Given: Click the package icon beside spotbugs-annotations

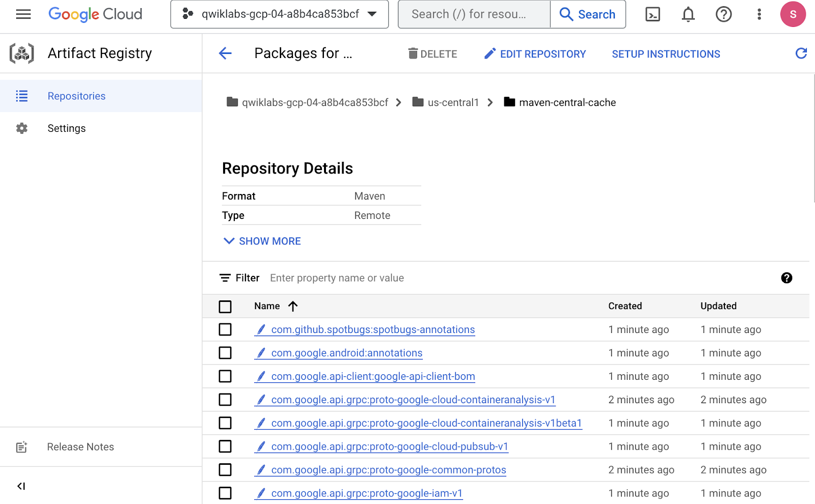Looking at the screenshot, I should 261,329.
